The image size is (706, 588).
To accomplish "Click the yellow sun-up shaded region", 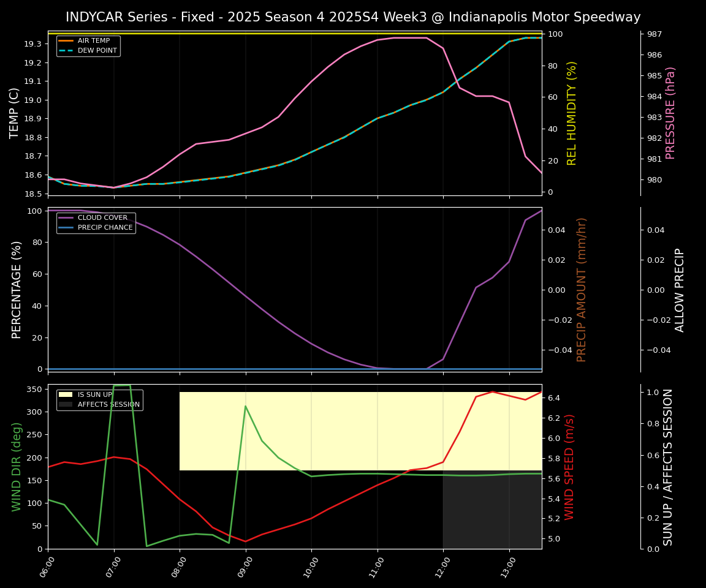I will pos(360,431).
